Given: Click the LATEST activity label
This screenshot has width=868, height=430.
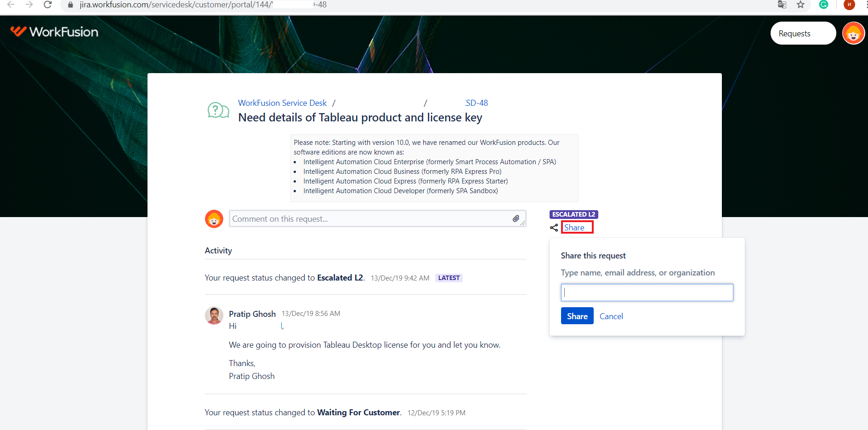Looking at the screenshot, I should click(449, 278).
